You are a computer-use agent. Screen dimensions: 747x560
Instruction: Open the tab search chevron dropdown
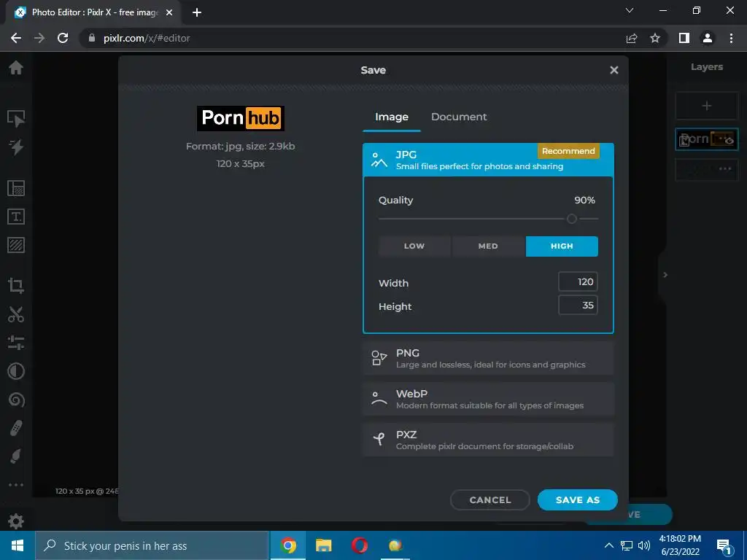coord(630,10)
